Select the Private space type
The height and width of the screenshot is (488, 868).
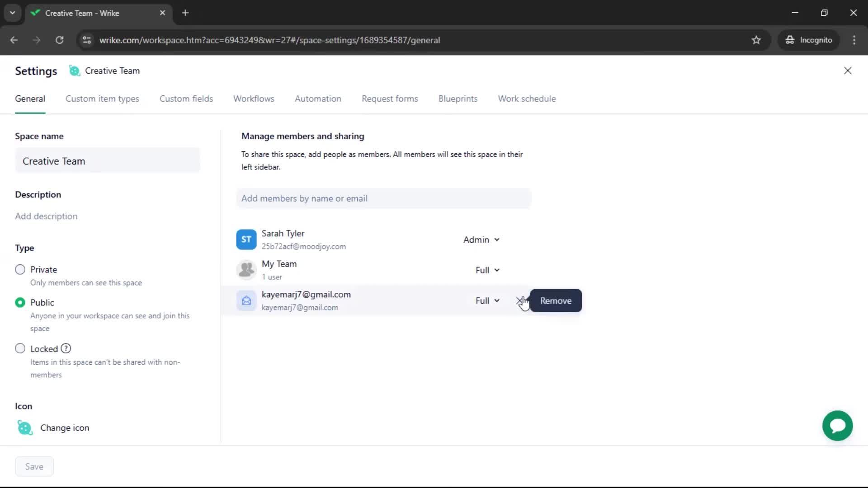(x=20, y=269)
